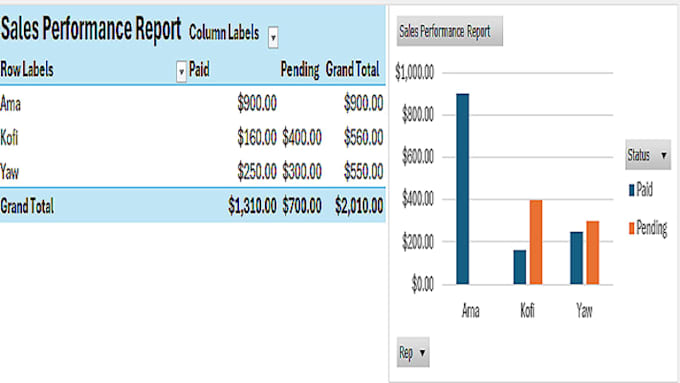Click the $600.00 axis label

[418, 157]
